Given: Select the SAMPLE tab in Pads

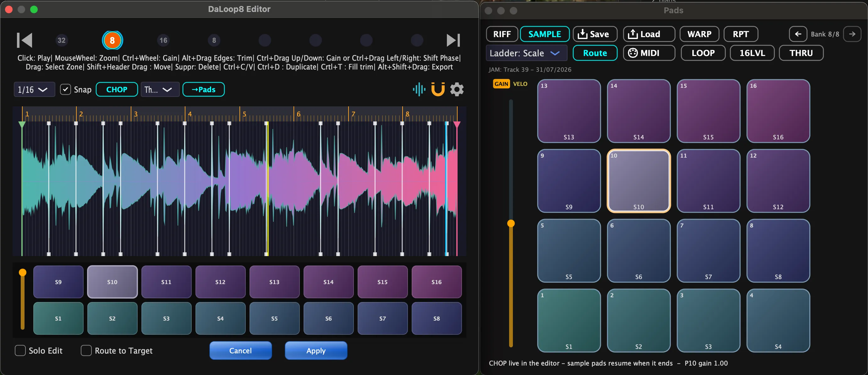Looking at the screenshot, I should coord(545,34).
